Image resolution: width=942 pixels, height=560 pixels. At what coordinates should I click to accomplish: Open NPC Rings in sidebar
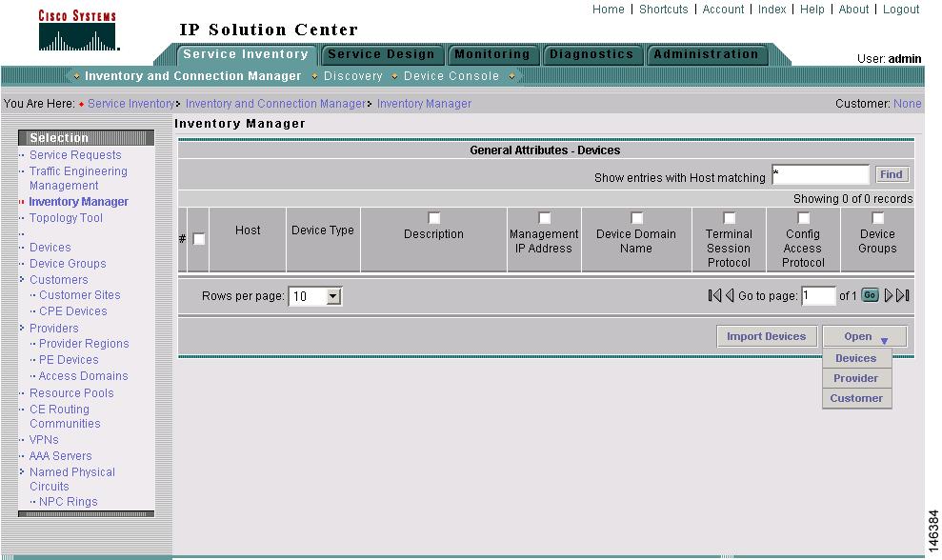[x=69, y=502]
